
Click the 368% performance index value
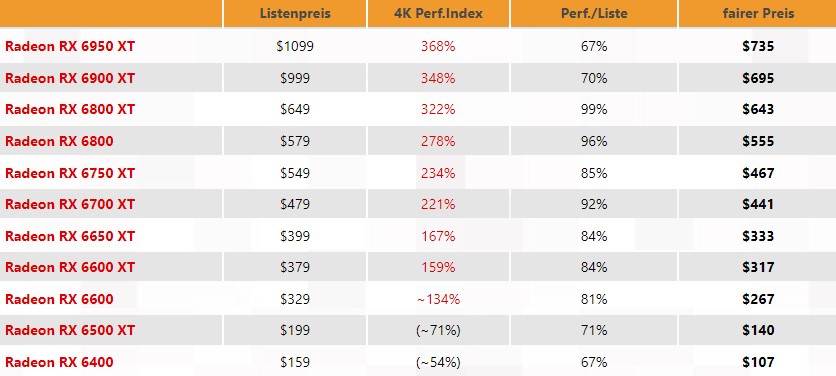tap(438, 46)
